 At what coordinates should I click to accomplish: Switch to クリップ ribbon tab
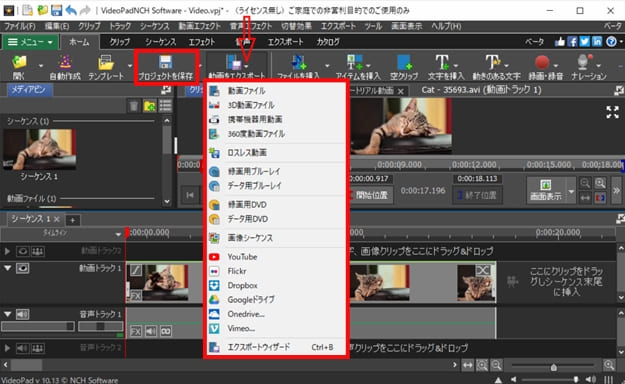coord(120,42)
